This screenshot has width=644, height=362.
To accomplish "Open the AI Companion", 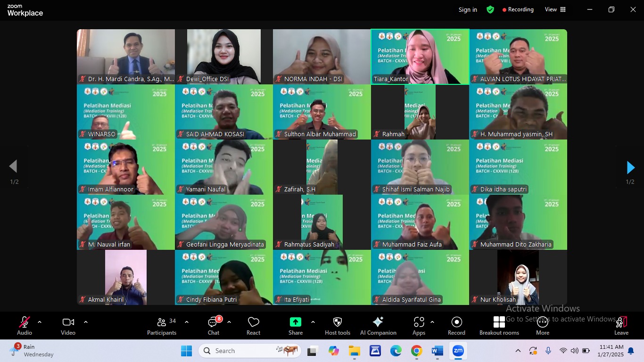I will [378, 325].
